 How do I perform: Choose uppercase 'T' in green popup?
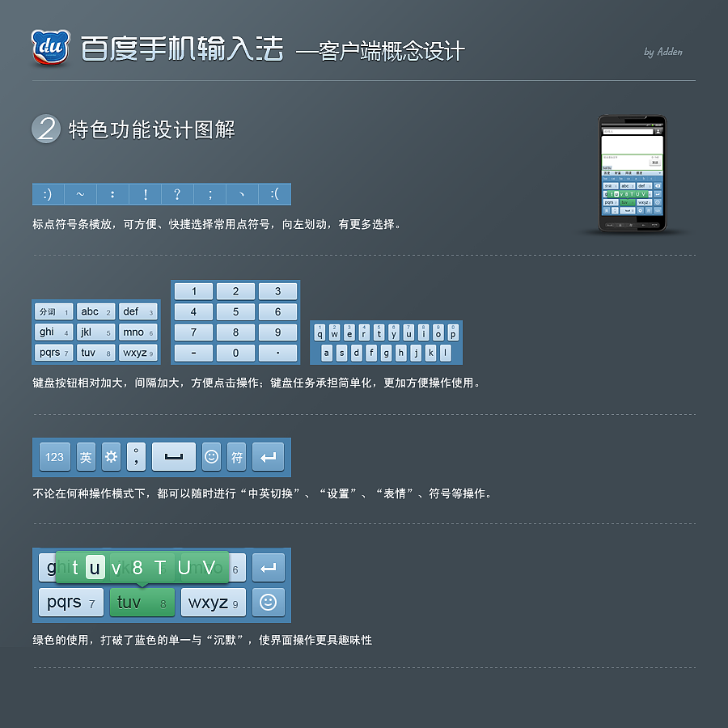pos(160,568)
